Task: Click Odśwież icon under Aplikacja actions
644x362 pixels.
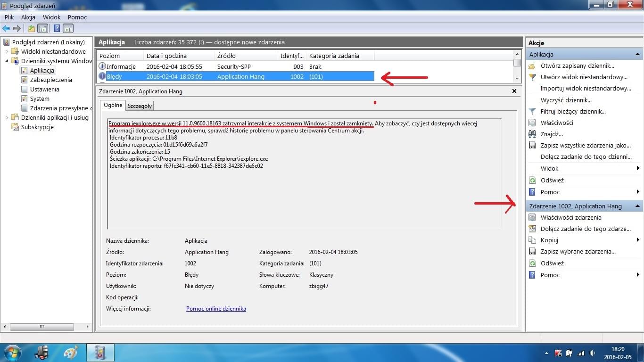Action: [532, 181]
